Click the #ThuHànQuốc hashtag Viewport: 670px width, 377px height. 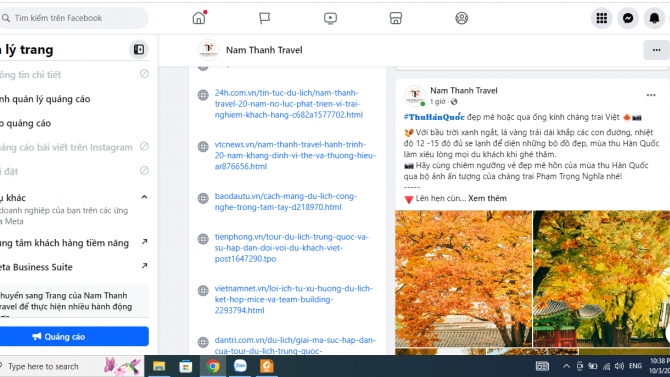434,117
